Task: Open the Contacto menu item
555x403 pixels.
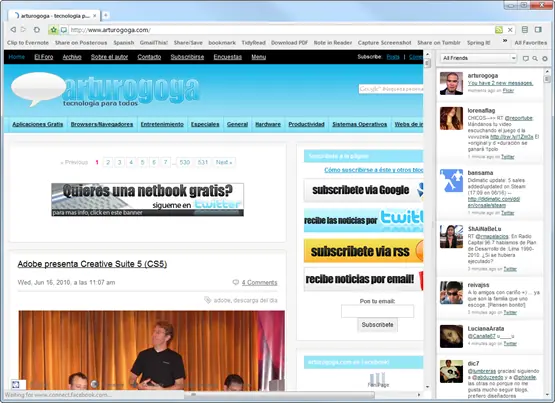Action: point(149,57)
